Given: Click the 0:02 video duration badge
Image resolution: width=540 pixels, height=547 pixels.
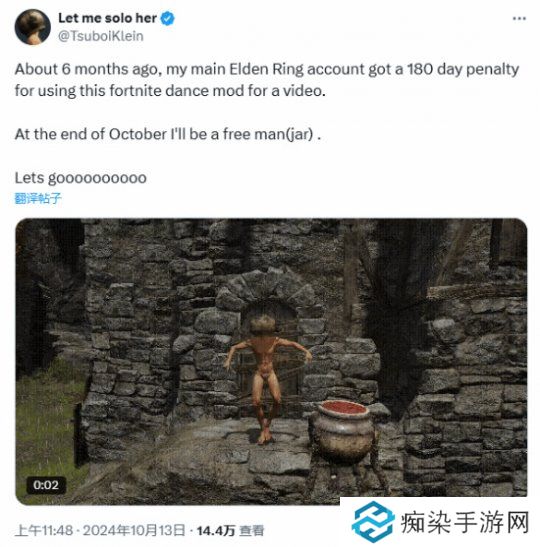Looking at the screenshot, I should (46, 485).
